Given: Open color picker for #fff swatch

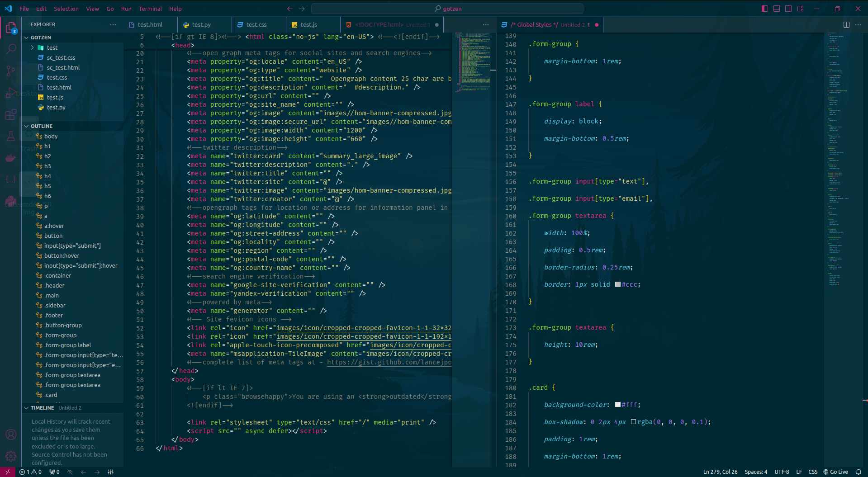Looking at the screenshot, I should (618, 405).
